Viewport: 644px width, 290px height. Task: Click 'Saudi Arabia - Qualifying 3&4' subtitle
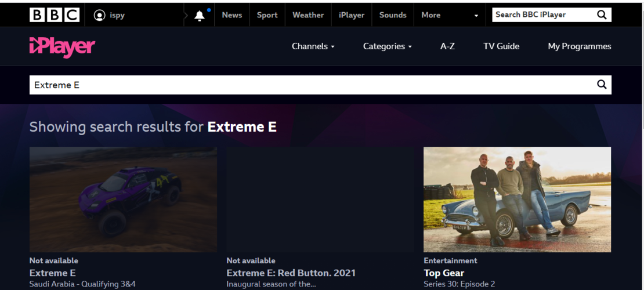click(82, 284)
